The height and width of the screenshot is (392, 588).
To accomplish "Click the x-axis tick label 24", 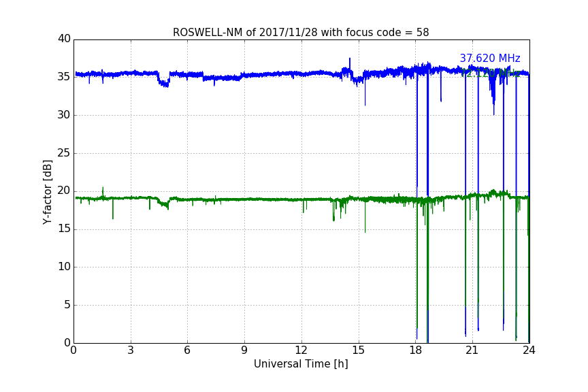I will tap(529, 350).
